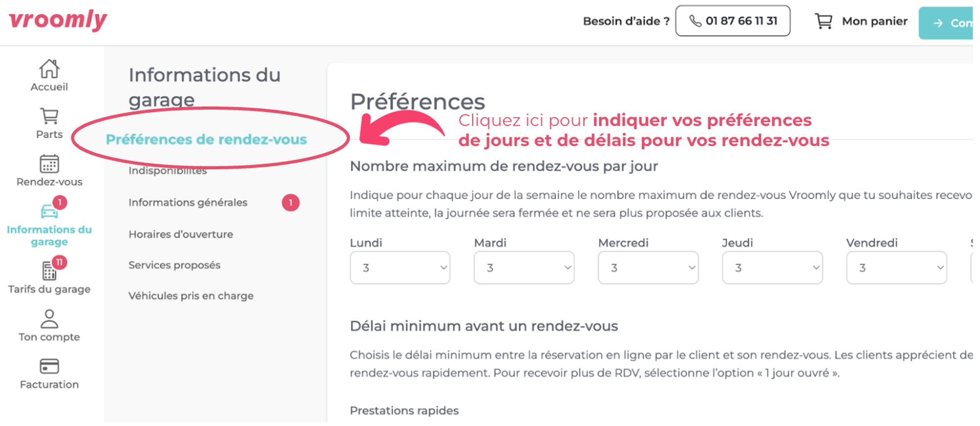
Task: Call the 01 87 66 11 31 button
Action: (x=733, y=21)
